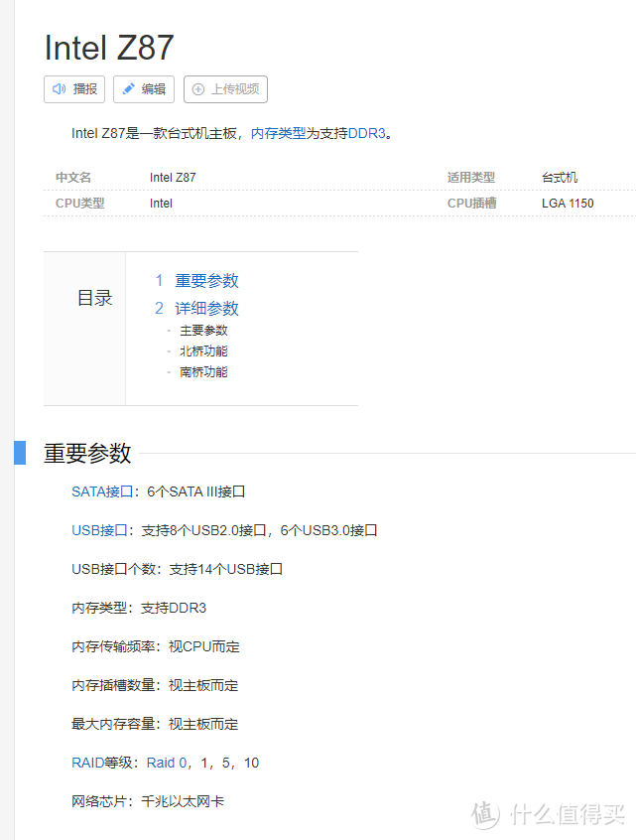Open the DDR3 link in intro
This screenshot has width=636, height=840.
click(367, 133)
